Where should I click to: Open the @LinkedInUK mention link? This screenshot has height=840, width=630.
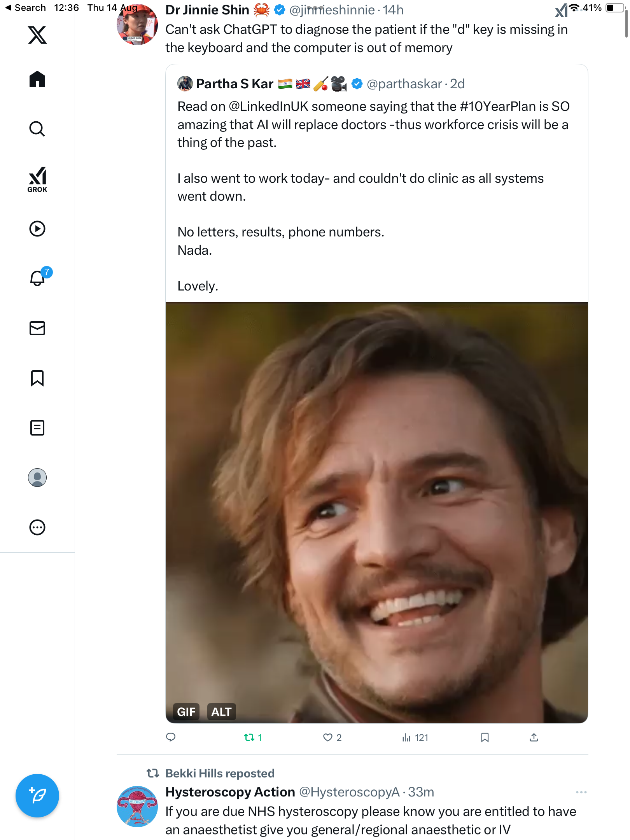268,106
